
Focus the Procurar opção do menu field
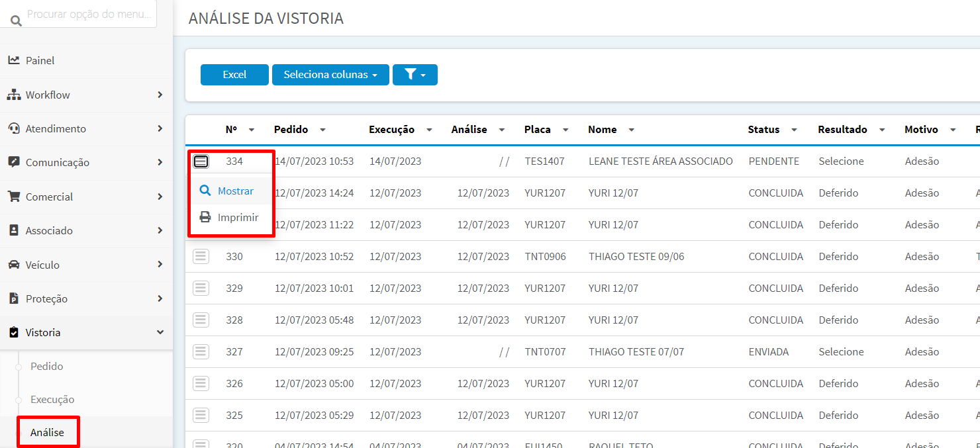pos(90,14)
